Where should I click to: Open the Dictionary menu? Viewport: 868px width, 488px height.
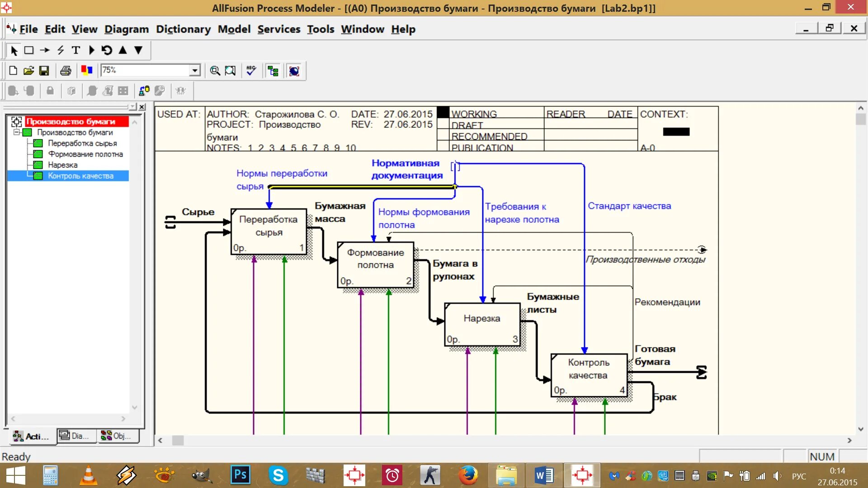point(183,29)
